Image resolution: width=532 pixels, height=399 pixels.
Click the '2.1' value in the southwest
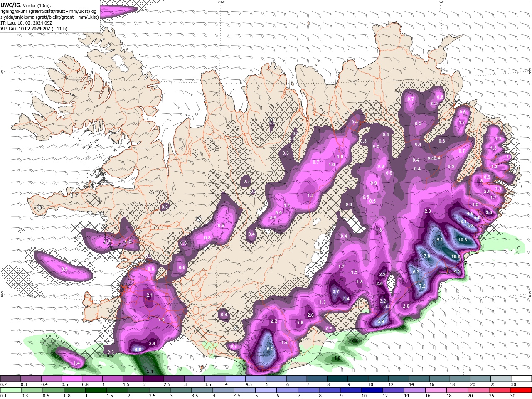point(150,295)
